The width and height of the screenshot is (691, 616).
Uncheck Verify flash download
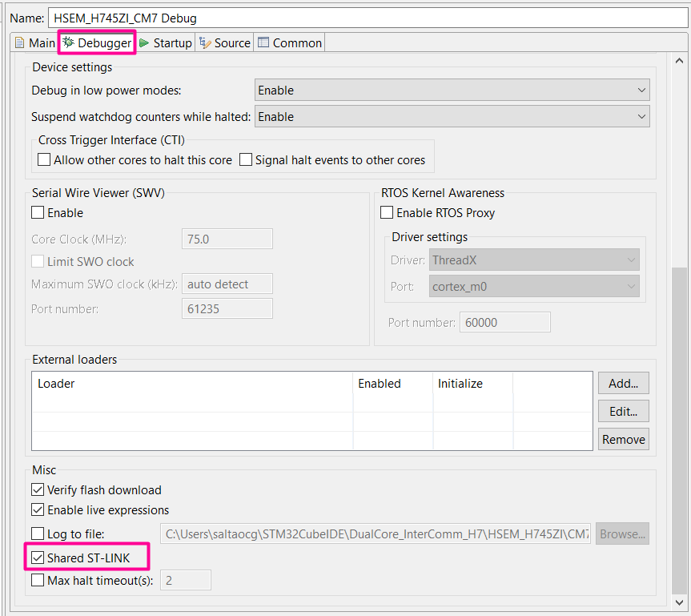click(x=38, y=490)
